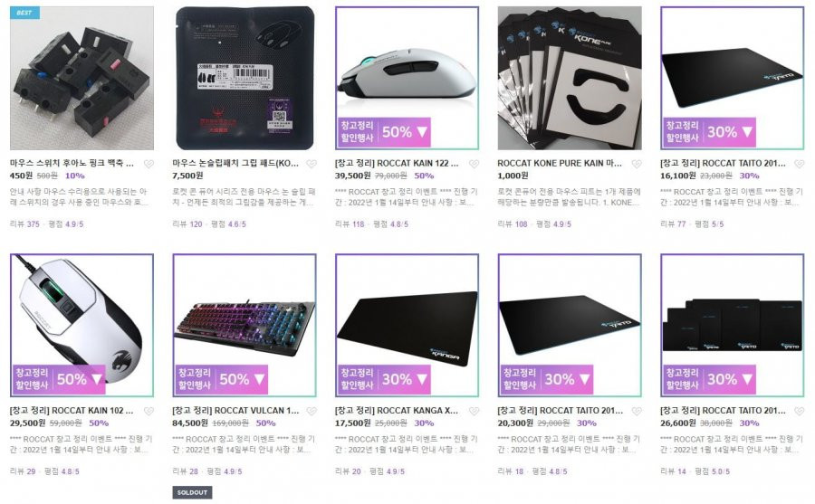Screen dimensions: 815x504
Task: Open TAITO multi-size mousepad set image
Action: pos(733,325)
